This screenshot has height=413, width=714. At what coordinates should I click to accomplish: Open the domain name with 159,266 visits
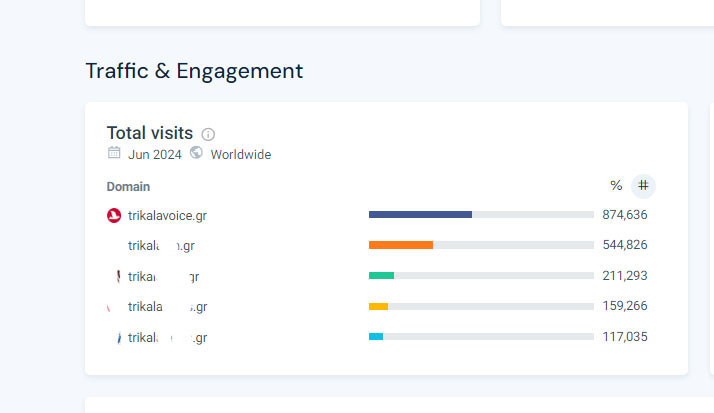[x=167, y=307]
